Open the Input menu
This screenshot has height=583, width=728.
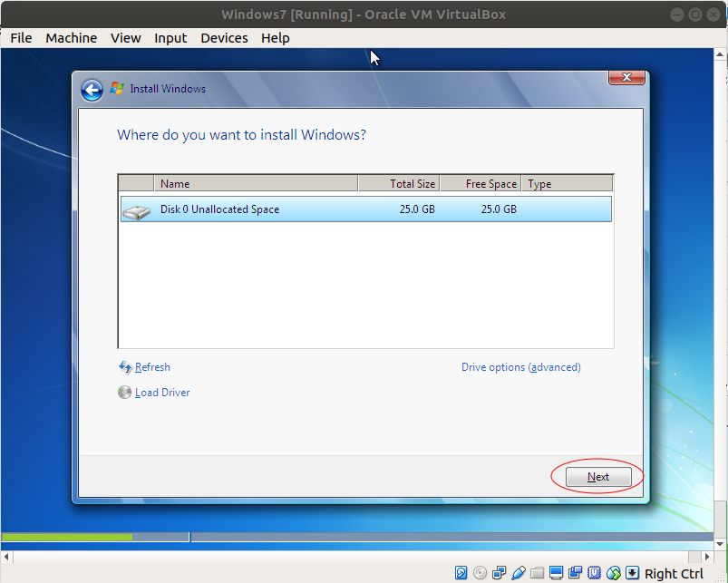point(170,38)
